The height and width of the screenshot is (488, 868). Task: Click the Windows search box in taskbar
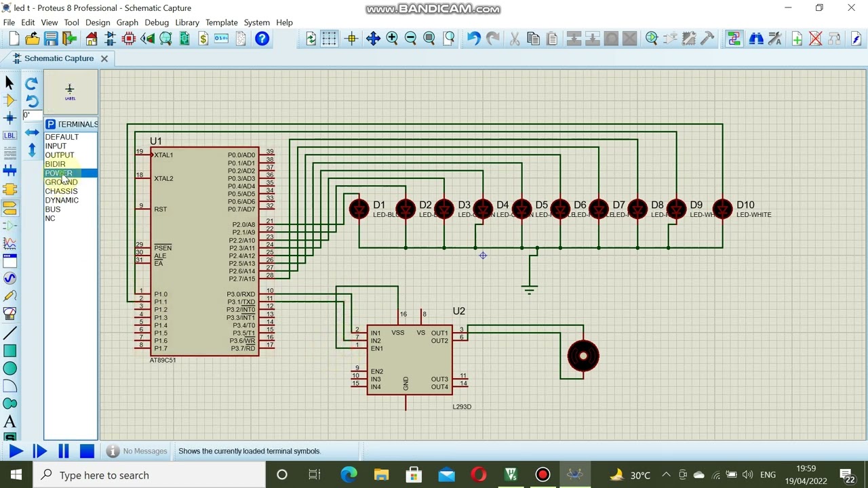[149, 475]
